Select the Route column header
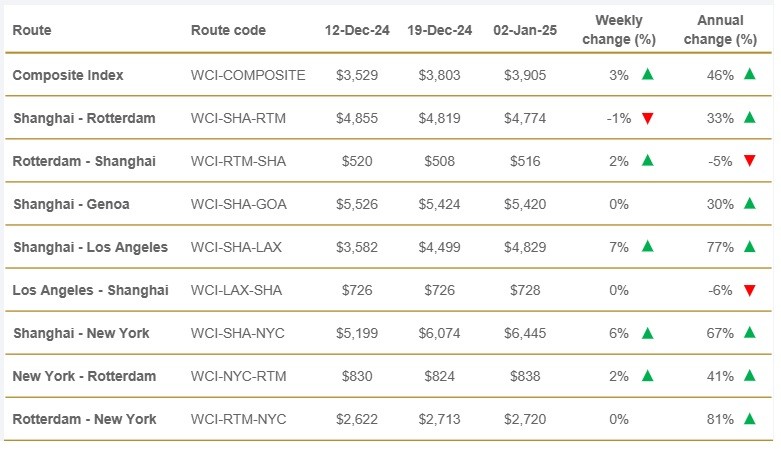 32,30
